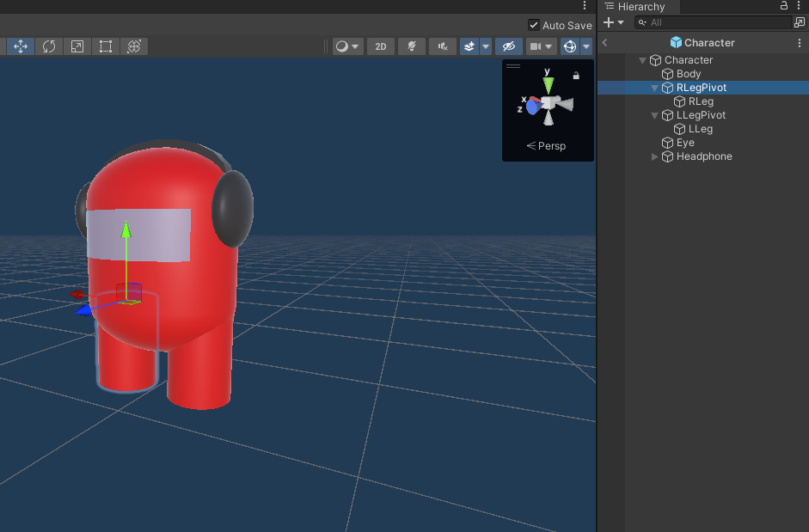
Task: Click the Eye cube icon in hierarchy
Action: pyautogui.click(x=668, y=143)
